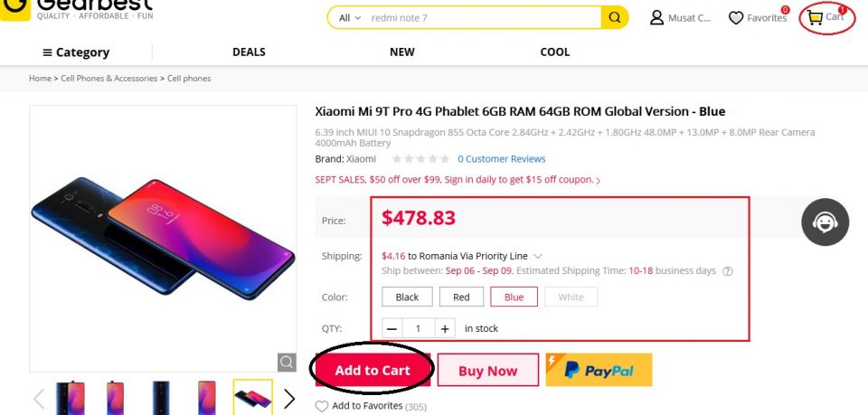Screen dimensions: 868x415
Task: Select the Red color option
Action: pyautogui.click(x=461, y=297)
